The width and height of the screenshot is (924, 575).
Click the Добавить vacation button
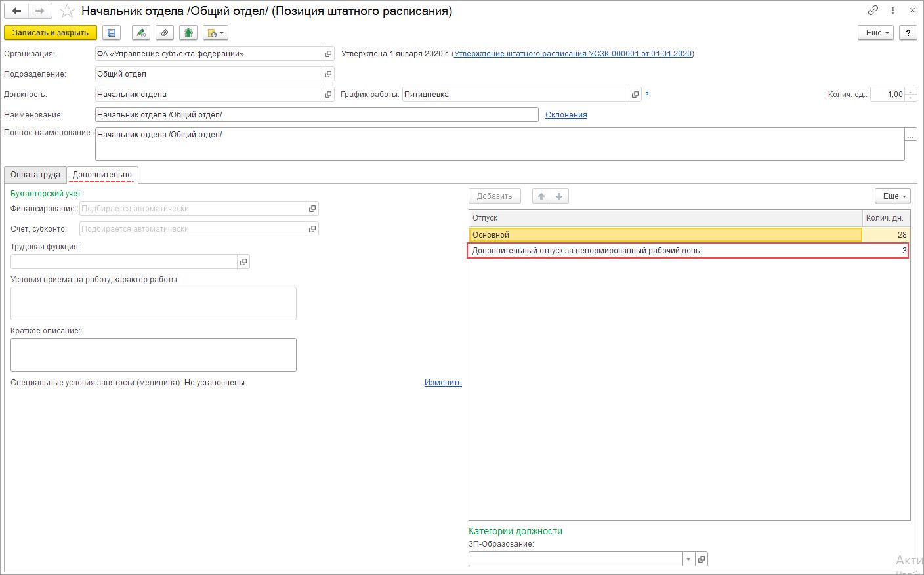[495, 196]
